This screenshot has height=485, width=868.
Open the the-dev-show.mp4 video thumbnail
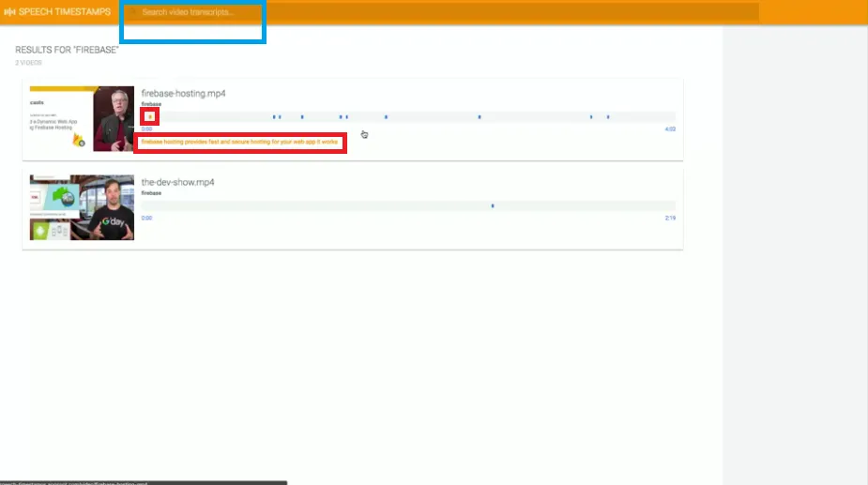coord(82,207)
